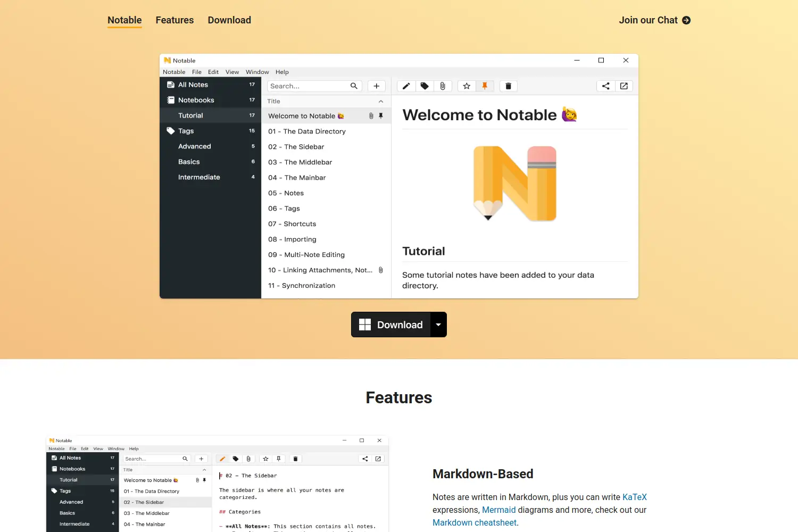Select Tutorial notebook in hero screenshot sidebar
798x532 pixels.
click(210, 115)
